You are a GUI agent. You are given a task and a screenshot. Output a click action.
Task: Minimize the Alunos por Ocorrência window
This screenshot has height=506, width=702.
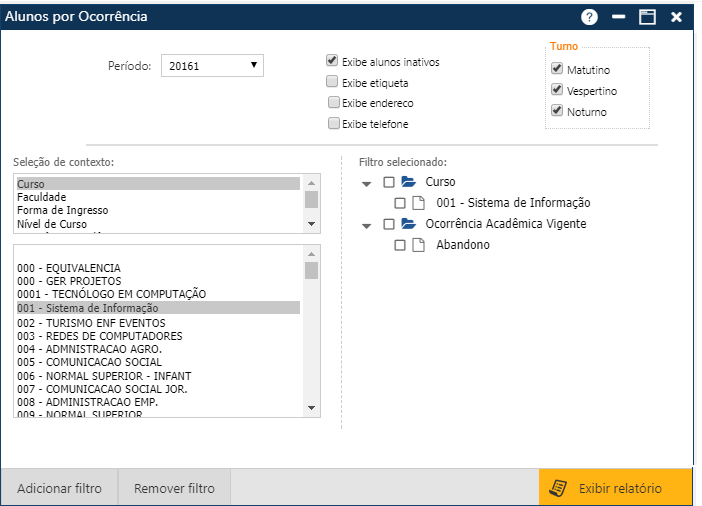click(x=618, y=17)
